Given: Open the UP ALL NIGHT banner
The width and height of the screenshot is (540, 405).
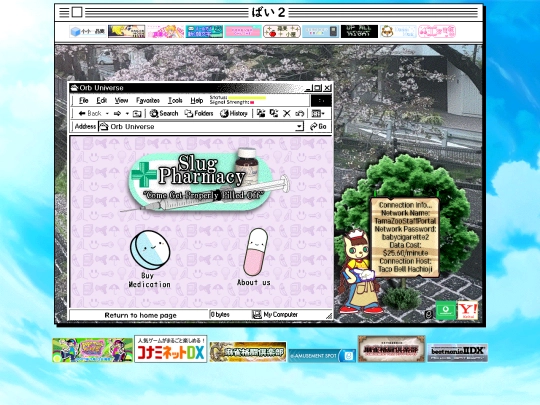Looking at the screenshot, I should (x=359, y=32).
